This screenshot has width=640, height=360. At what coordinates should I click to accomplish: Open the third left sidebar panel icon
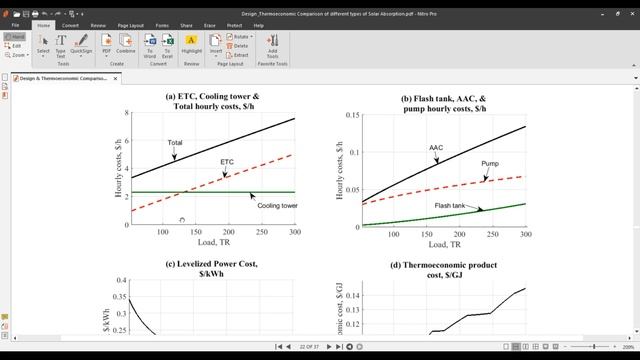(5, 95)
